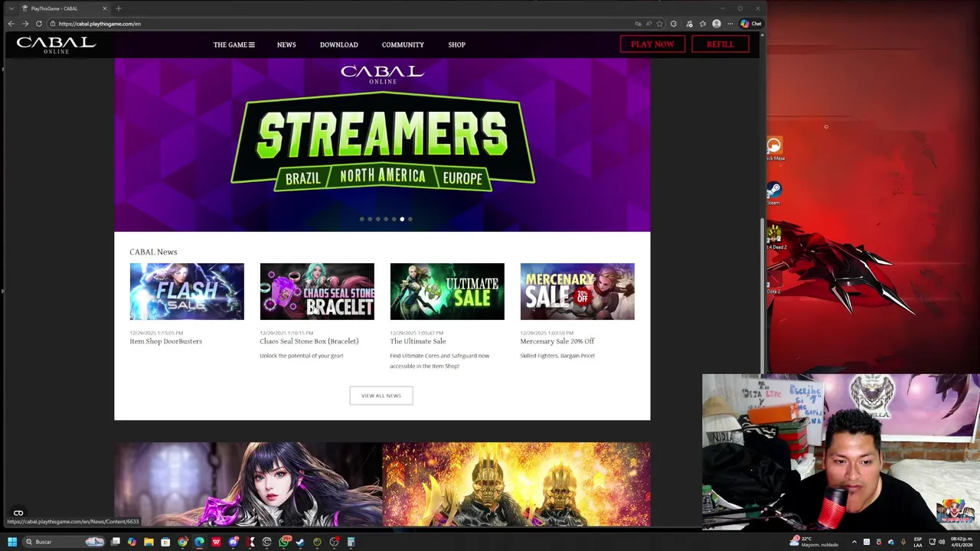Viewport: 980px width, 551px height.
Task: Click the ESP LAA language indicator
Action: 917,542
